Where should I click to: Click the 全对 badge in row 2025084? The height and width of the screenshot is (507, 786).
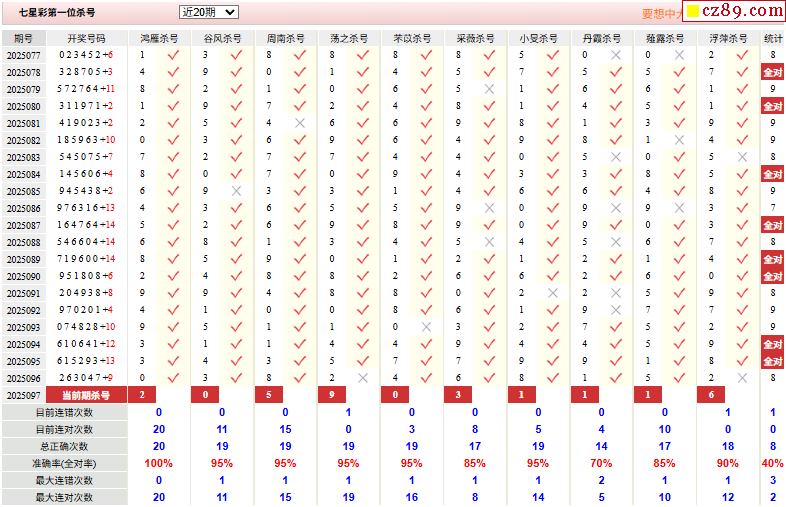772,175
